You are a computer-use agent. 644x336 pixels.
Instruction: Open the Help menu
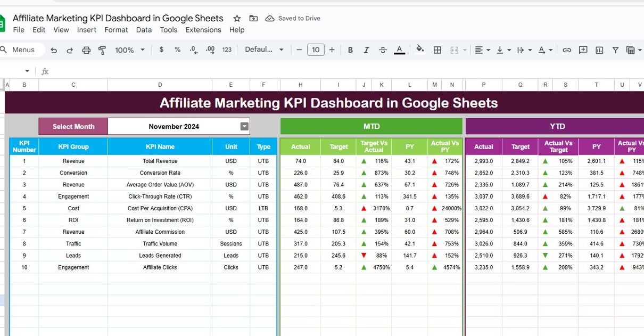pyautogui.click(x=237, y=30)
